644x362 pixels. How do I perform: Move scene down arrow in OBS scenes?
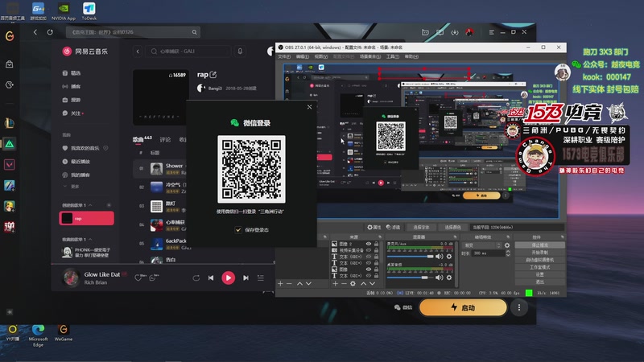[308, 284]
